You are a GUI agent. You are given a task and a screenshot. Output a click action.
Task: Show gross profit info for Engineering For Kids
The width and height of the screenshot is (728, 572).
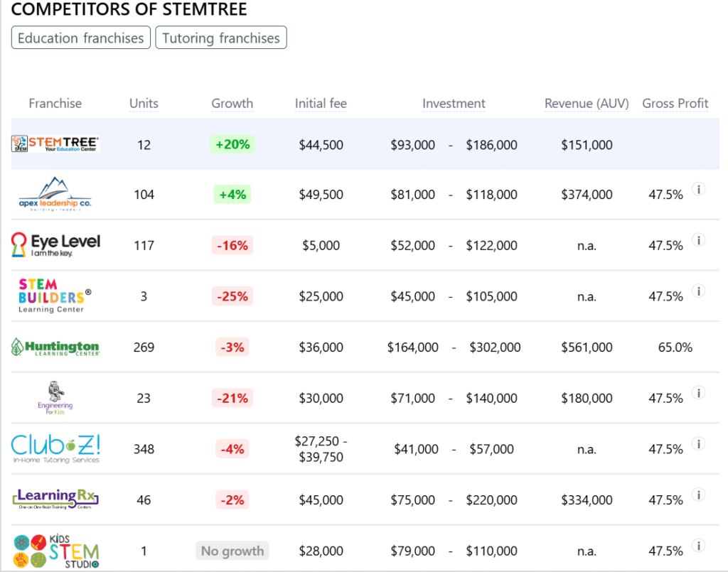tap(699, 393)
